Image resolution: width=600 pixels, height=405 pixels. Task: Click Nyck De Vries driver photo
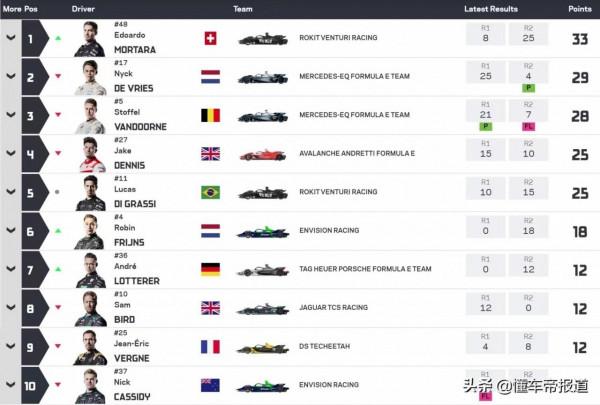click(x=90, y=77)
